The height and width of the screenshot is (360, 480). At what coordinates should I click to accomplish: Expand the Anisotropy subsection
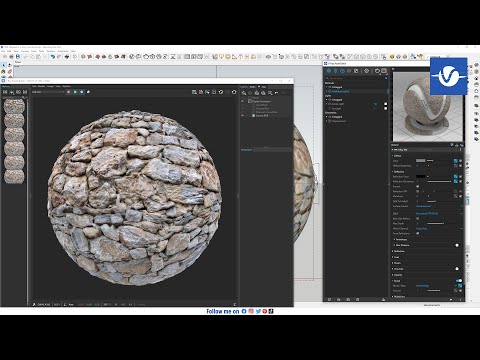(x=395, y=239)
